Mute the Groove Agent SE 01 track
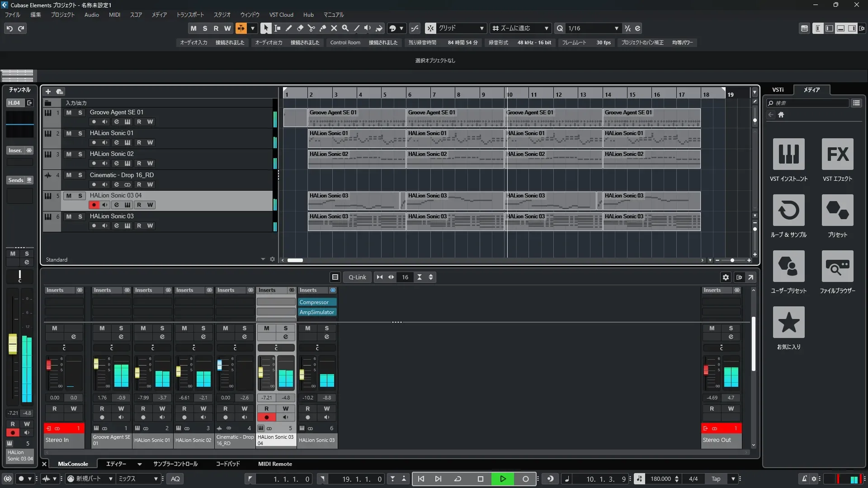Viewport: 868px width, 488px height. click(69, 113)
